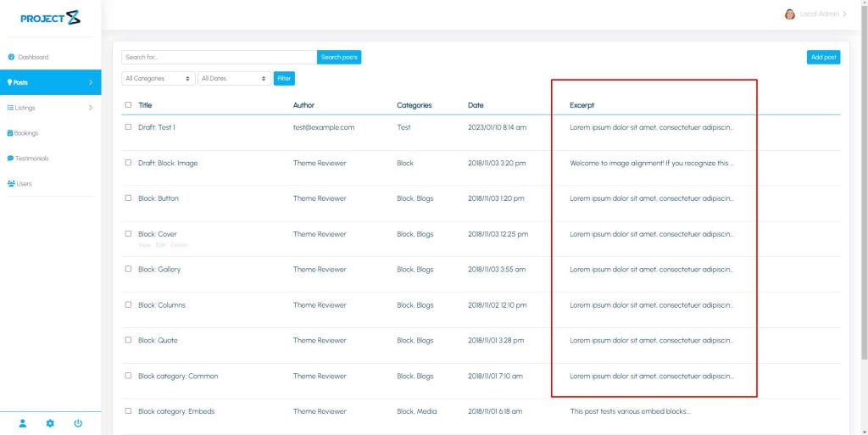
Task: Click the Local Admin avatar
Action: click(790, 14)
